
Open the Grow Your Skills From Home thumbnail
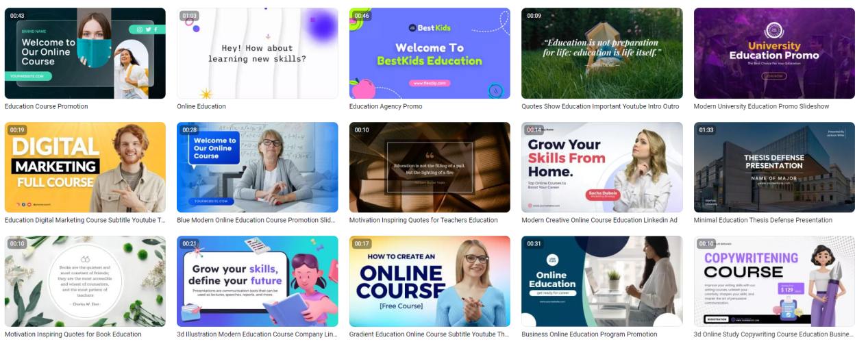coord(602,167)
